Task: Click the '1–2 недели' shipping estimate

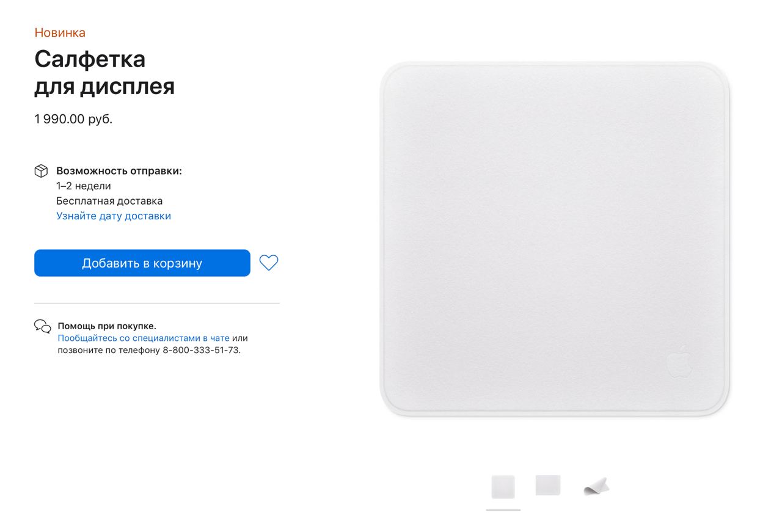Action: (x=84, y=186)
